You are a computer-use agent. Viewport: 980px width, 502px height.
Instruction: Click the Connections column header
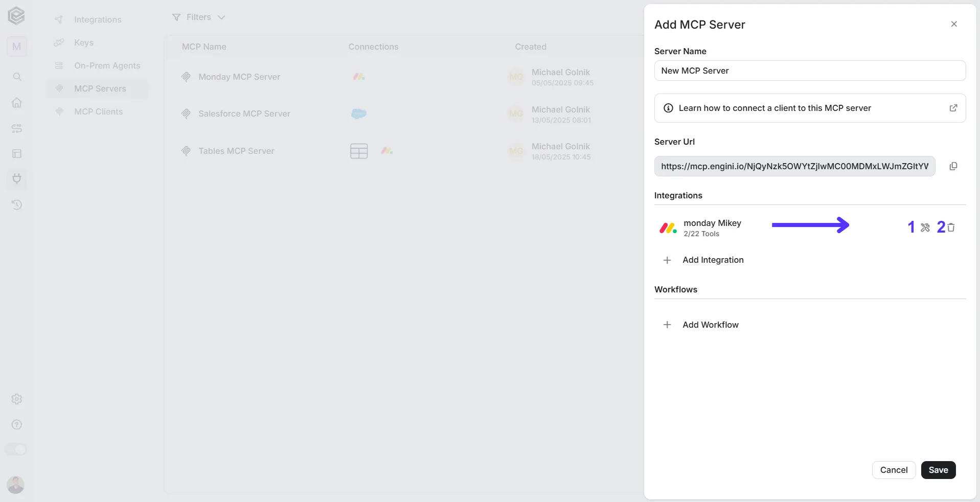coord(373,47)
